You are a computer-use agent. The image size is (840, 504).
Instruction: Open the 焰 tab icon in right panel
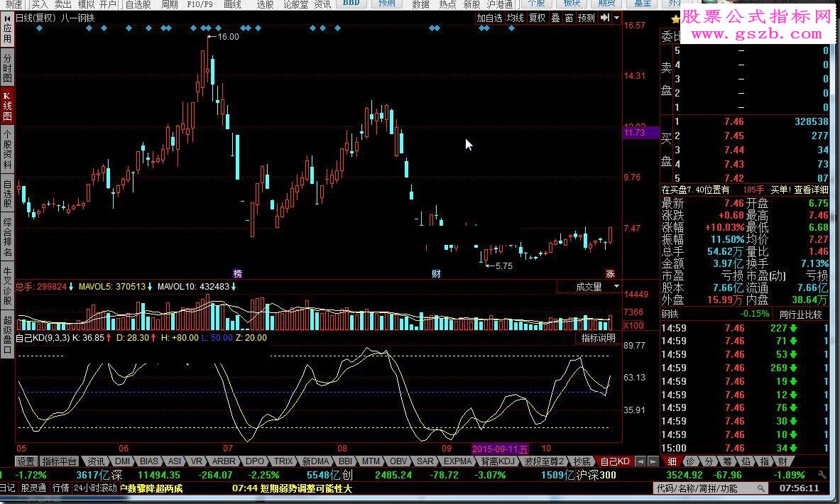[746, 461]
